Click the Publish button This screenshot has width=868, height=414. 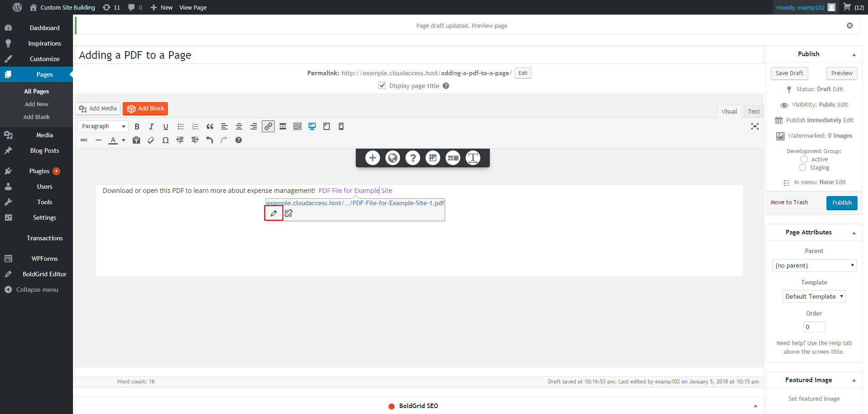click(x=842, y=202)
